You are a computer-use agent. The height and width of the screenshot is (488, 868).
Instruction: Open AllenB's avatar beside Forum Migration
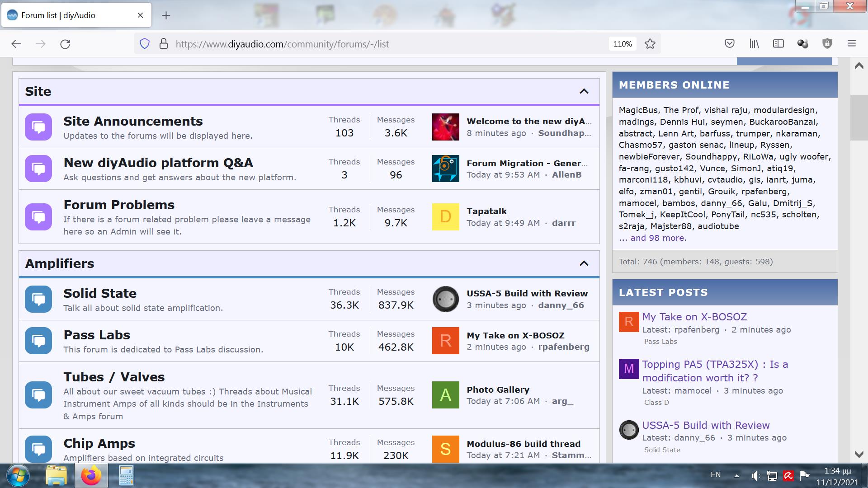(446, 169)
